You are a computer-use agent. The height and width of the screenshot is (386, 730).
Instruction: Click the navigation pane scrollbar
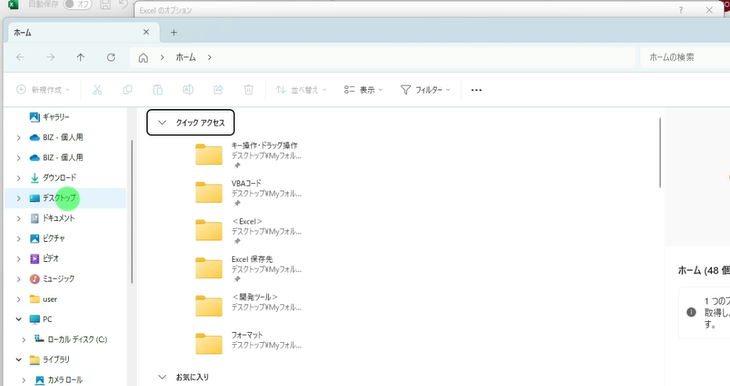[132, 211]
